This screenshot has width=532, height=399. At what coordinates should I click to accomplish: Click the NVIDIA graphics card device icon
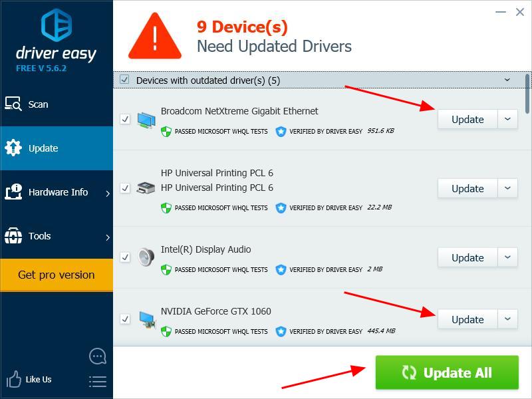coord(147,320)
